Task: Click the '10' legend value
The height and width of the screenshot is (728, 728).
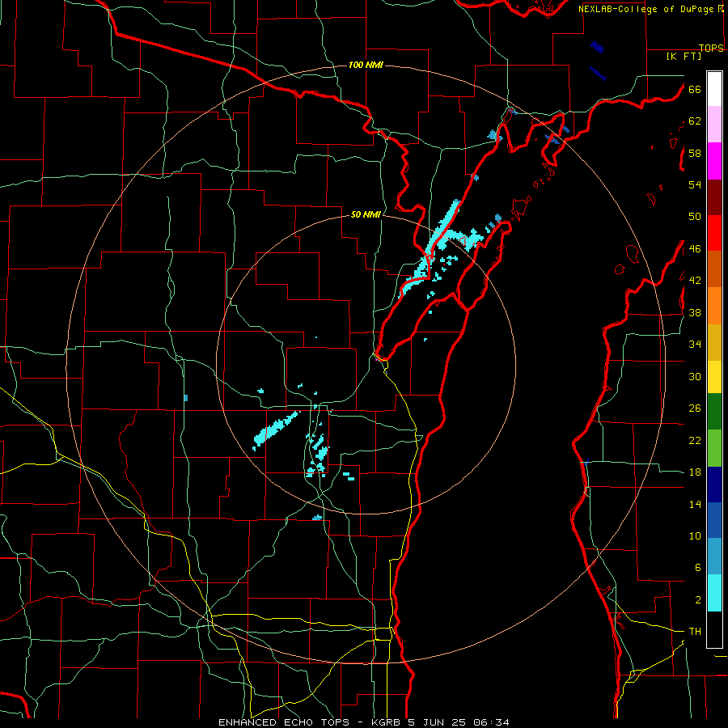Action: pyautogui.click(x=695, y=536)
